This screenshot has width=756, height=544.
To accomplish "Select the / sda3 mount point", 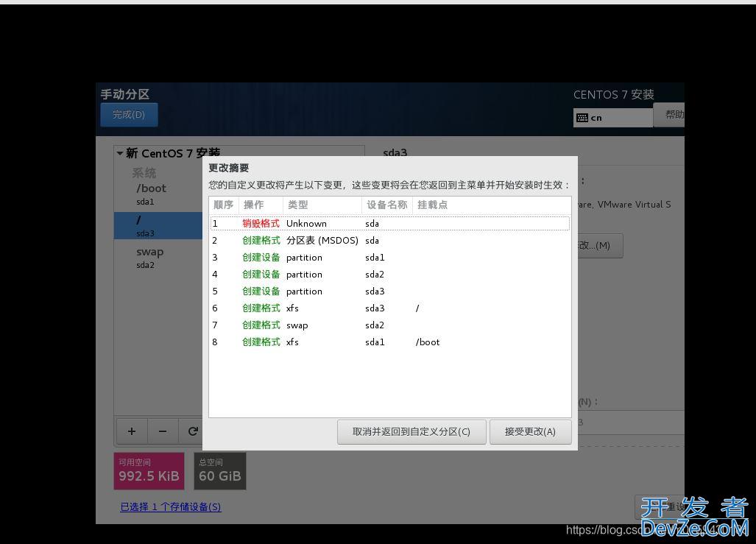I will coord(158,226).
